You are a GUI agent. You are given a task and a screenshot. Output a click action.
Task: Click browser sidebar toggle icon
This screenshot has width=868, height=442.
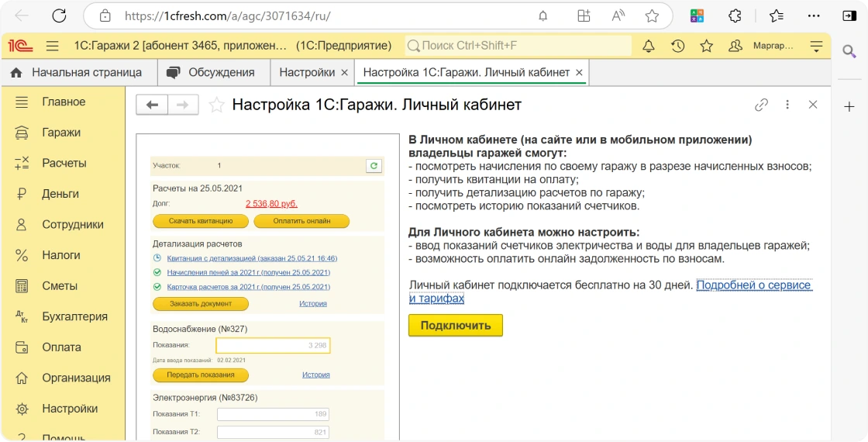coord(849,16)
